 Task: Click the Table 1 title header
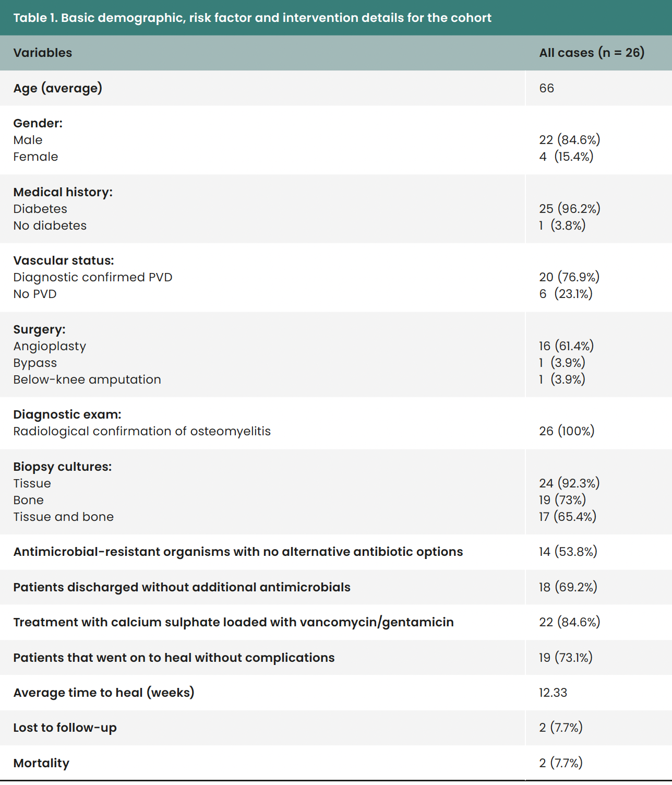click(252, 18)
